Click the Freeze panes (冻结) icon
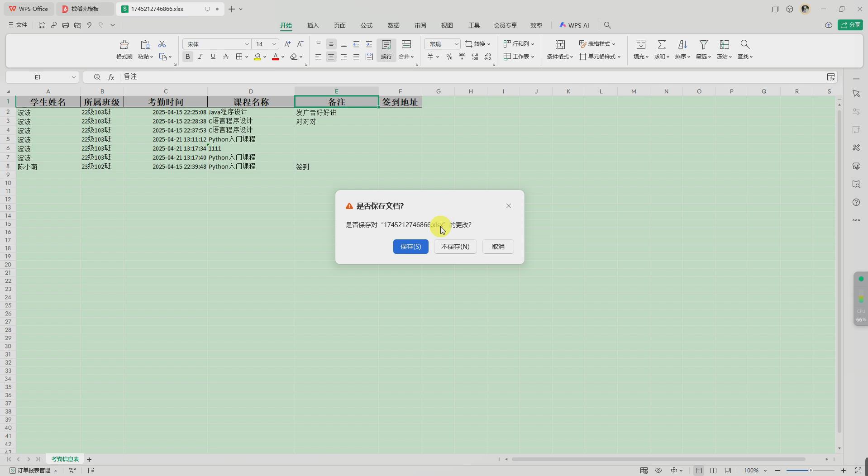The image size is (868, 476). pos(724,44)
